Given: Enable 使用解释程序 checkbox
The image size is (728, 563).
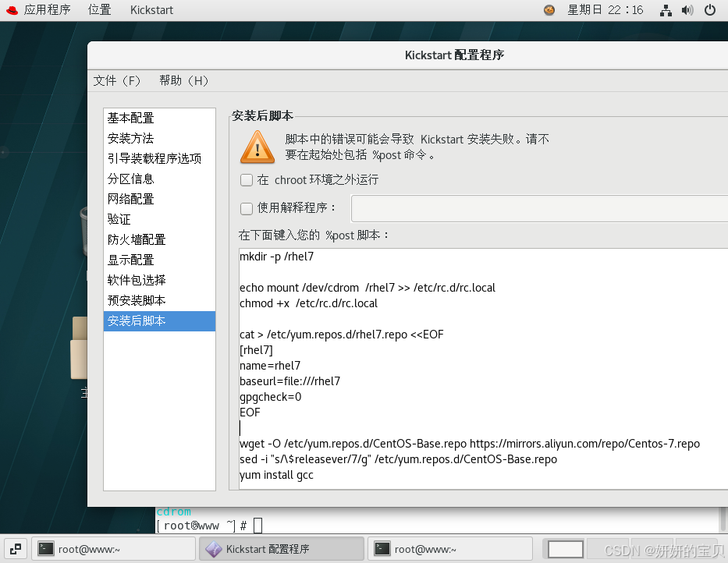Looking at the screenshot, I should [247, 208].
